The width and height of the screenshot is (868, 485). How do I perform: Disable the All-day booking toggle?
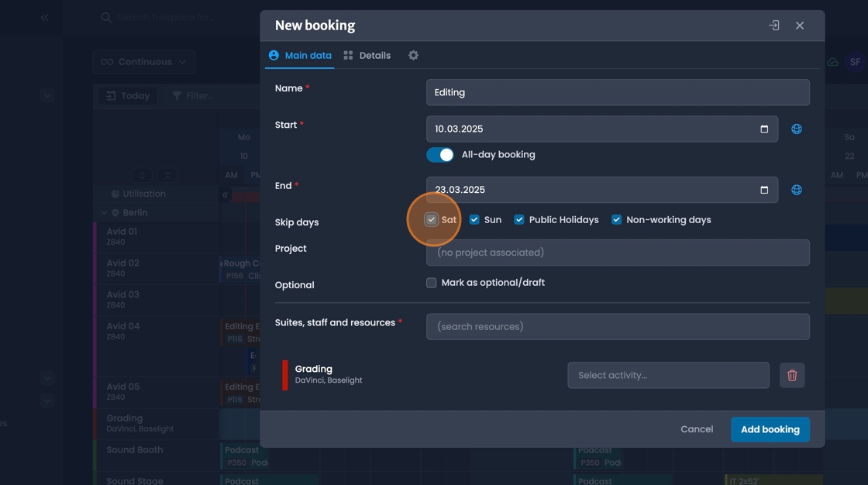click(x=439, y=154)
